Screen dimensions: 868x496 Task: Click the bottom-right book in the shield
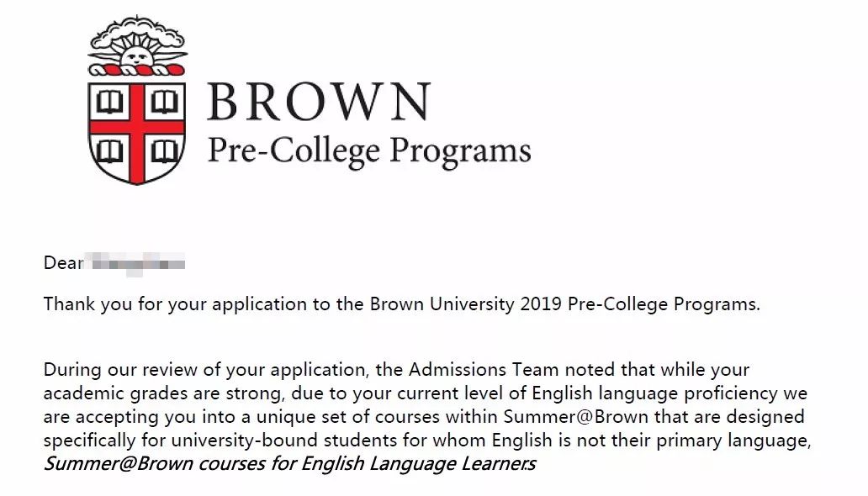[165, 152]
